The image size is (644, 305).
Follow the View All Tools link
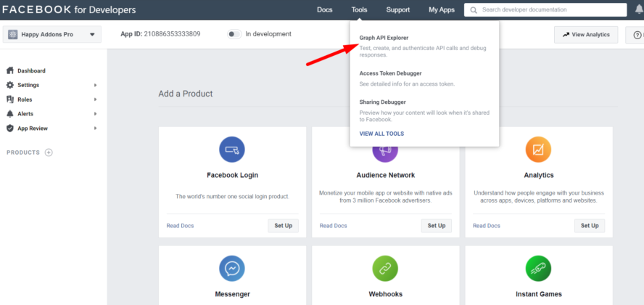point(381,134)
